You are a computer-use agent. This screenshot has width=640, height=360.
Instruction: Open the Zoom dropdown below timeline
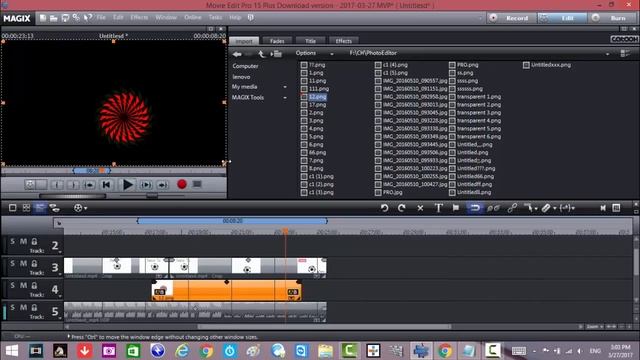pos(595,327)
